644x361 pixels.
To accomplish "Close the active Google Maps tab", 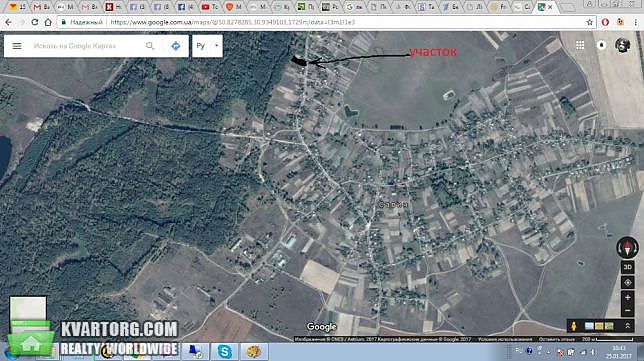I will pyautogui.click(x=550, y=7).
